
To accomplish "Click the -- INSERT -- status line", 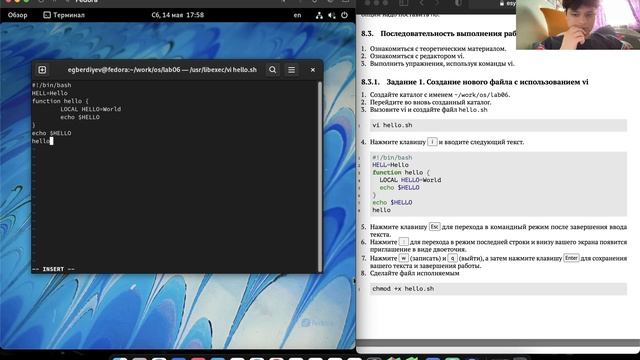I will tap(53, 269).
